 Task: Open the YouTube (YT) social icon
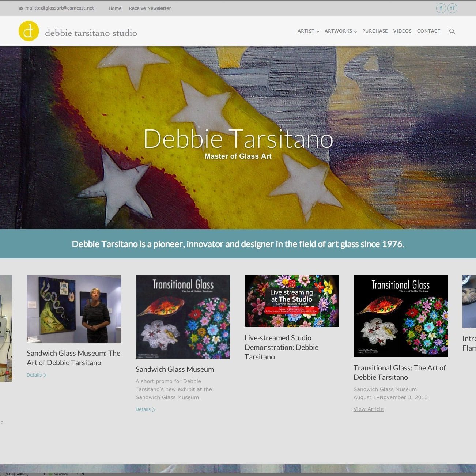click(452, 8)
